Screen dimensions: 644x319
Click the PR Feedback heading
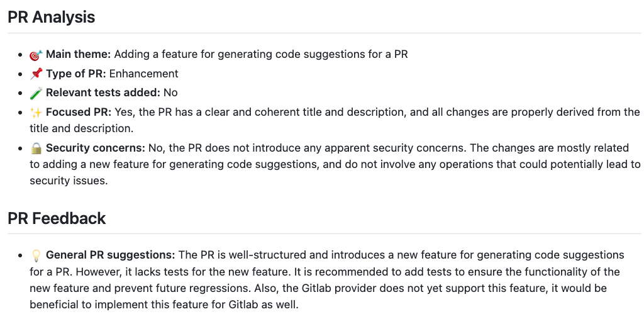click(x=57, y=218)
